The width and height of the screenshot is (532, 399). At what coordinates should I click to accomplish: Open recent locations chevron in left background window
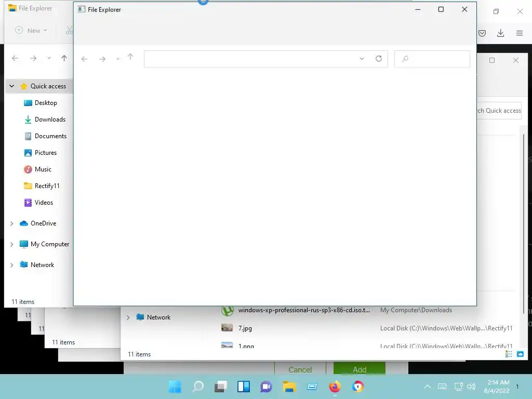click(49, 58)
